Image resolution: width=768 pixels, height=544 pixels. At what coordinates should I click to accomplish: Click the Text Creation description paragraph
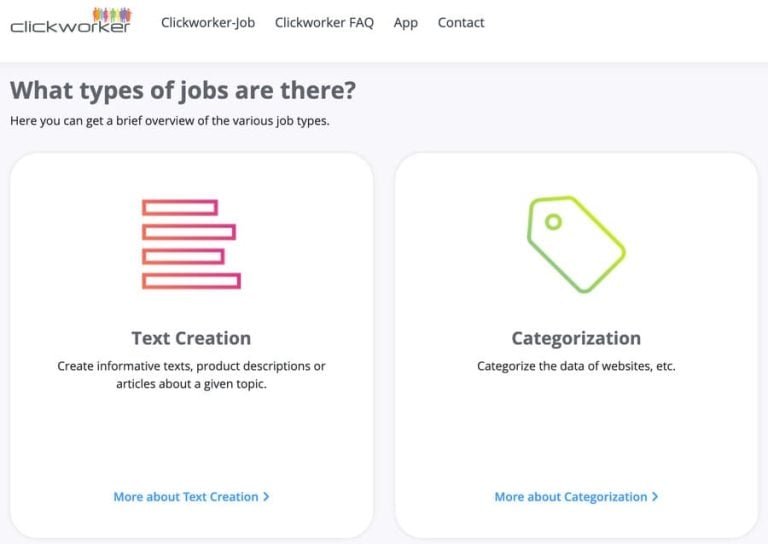[x=191, y=375]
